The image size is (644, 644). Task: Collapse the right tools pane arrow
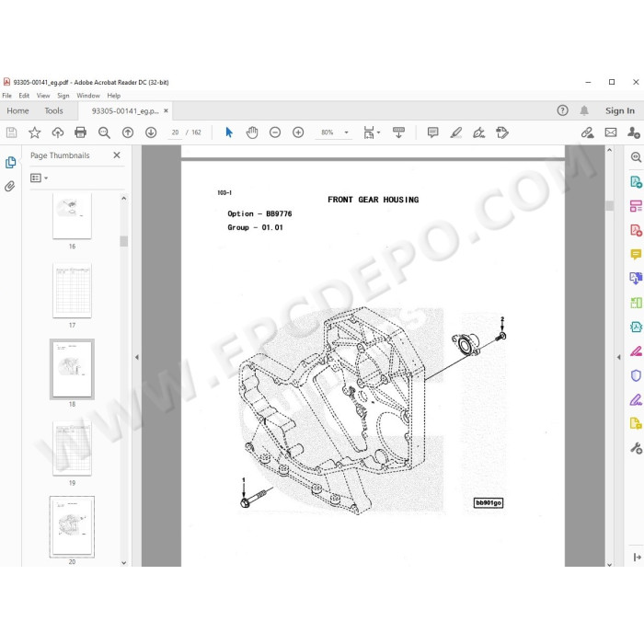pyautogui.click(x=618, y=357)
